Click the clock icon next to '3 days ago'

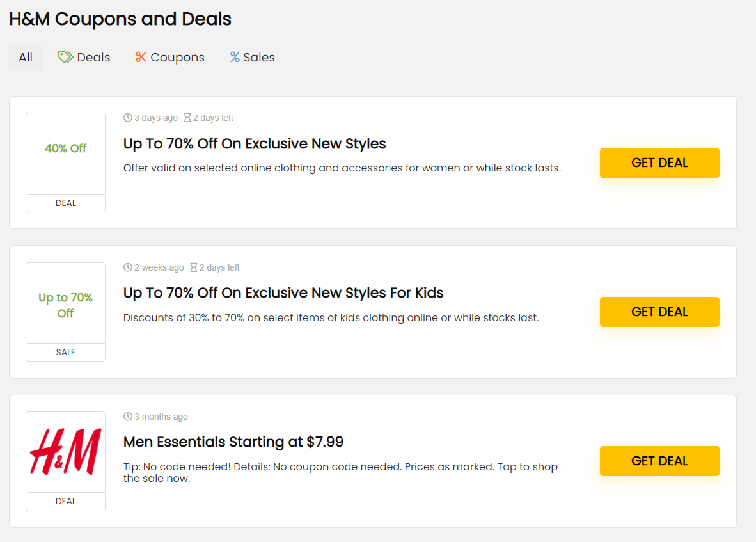coord(128,118)
